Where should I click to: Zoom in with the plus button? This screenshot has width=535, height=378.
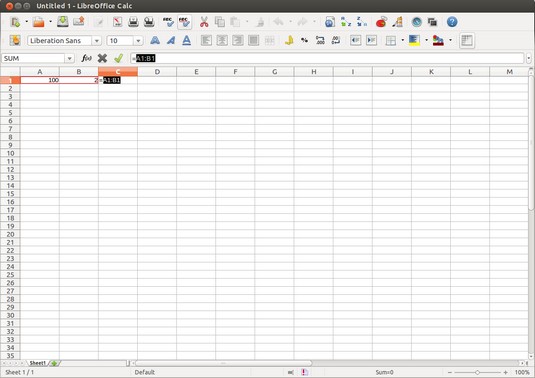(505, 373)
